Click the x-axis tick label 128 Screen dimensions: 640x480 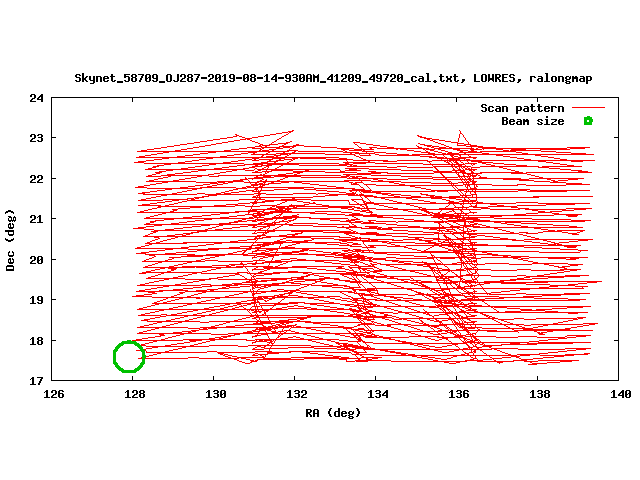(x=134, y=394)
